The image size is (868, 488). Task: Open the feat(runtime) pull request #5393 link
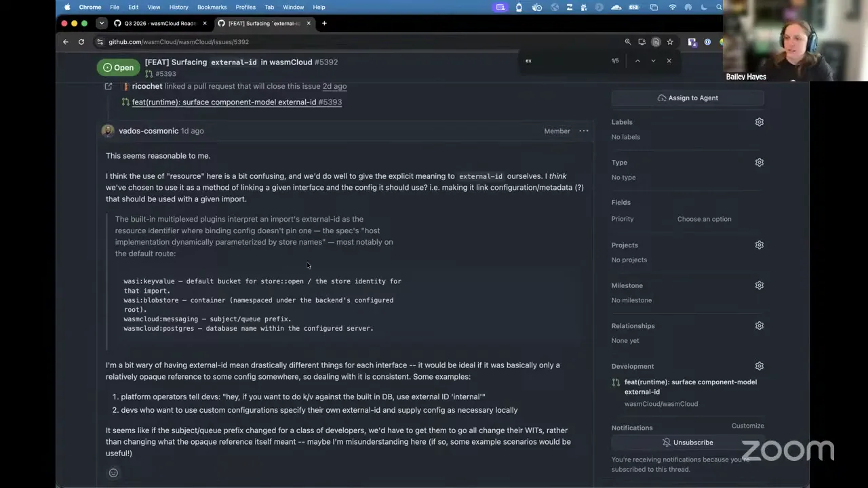tap(237, 102)
